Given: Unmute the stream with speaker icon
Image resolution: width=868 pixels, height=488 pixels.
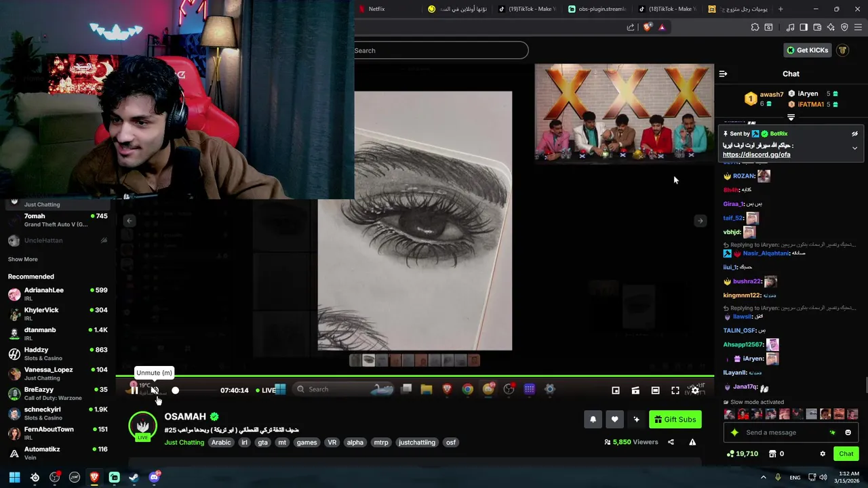Looking at the screenshot, I should (x=155, y=390).
